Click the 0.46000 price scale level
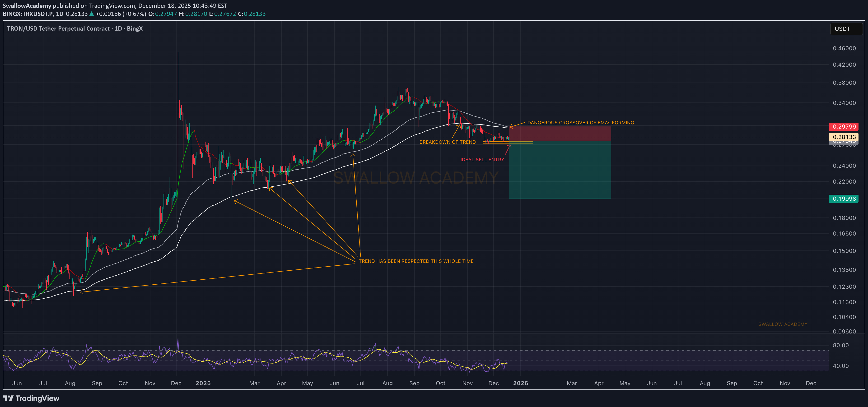Screen dimensions: 868x407 coord(844,49)
